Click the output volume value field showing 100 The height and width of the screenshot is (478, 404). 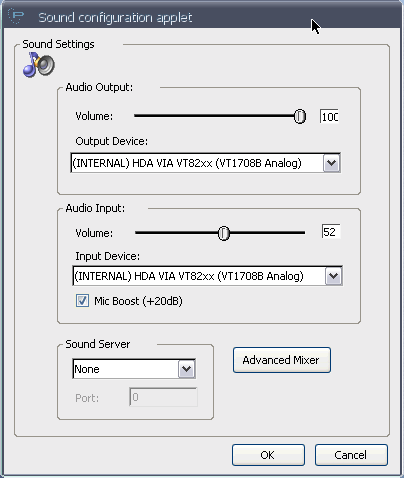(x=329, y=116)
